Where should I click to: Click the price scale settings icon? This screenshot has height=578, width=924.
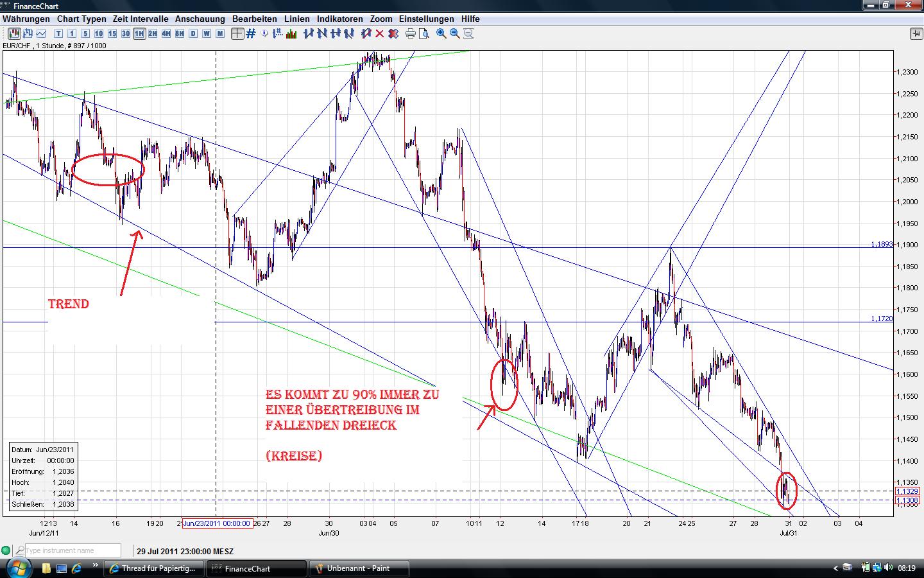click(278, 33)
